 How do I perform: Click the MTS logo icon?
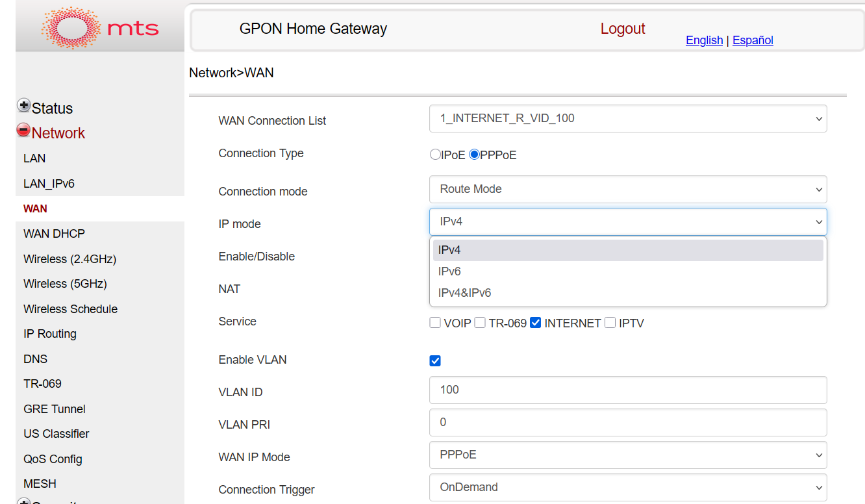70,29
